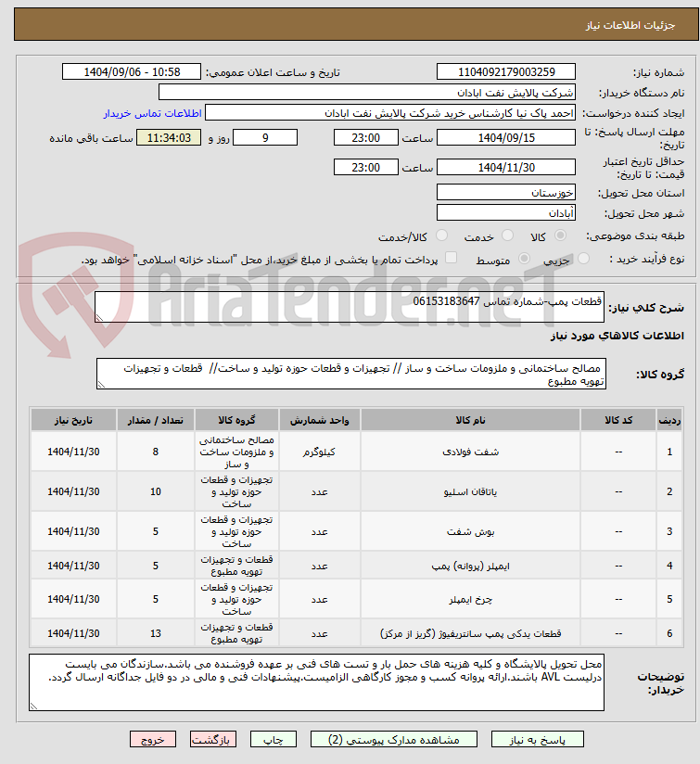Click the item name 'چرخ ایمپلر'
Image resolution: width=700 pixels, height=764 pixels.
470,599
